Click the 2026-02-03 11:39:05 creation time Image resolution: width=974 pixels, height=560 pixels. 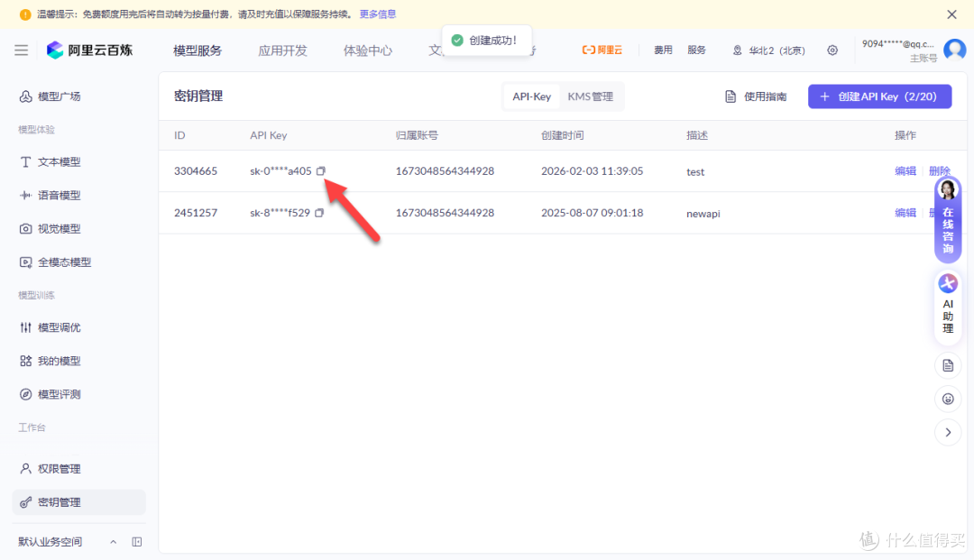tap(592, 170)
